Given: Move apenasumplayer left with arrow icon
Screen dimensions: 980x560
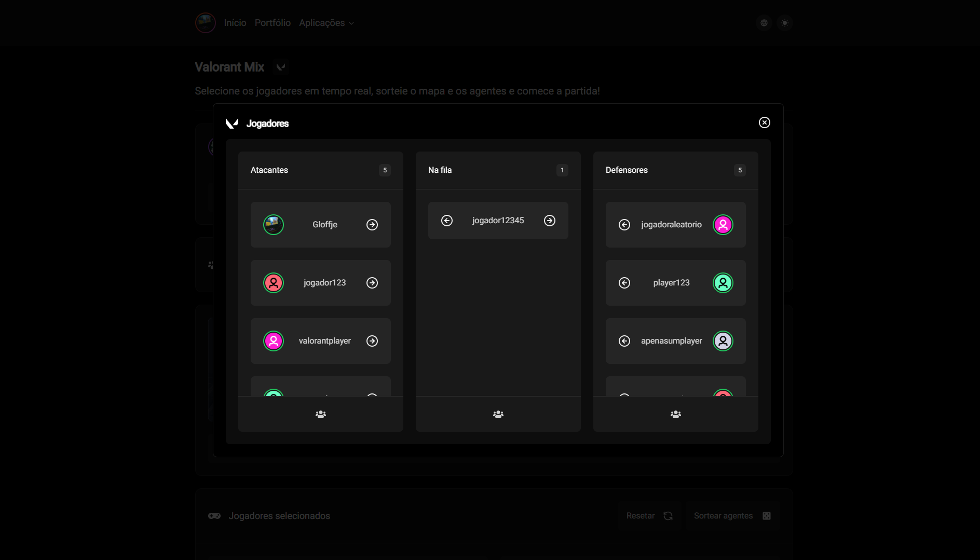Looking at the screenshot, I should click(624, 341).
